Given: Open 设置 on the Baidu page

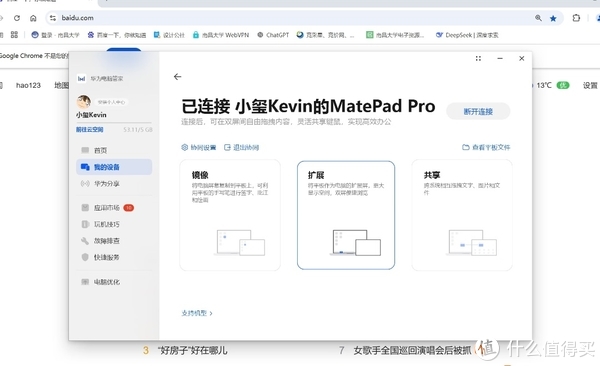Looking at the screenshot, I should click(590, 85).
